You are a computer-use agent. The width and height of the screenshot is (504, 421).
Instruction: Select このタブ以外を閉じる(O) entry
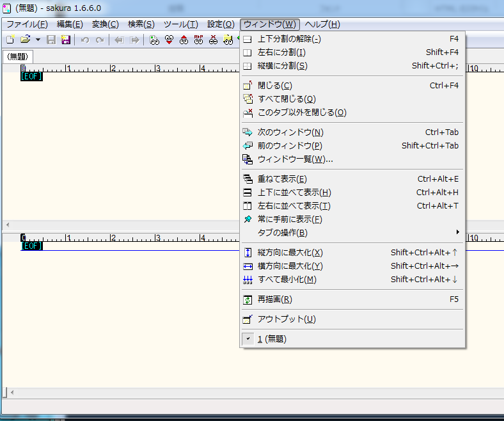[352, 113]
